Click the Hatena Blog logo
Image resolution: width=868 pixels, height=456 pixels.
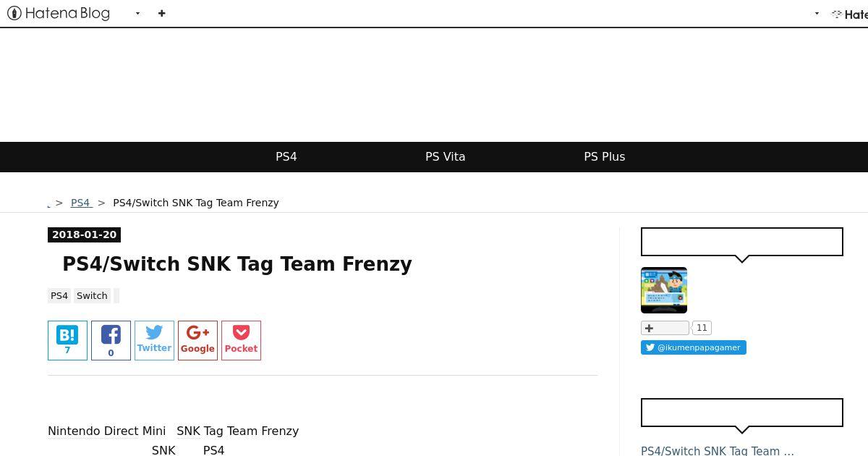point(59,13)
